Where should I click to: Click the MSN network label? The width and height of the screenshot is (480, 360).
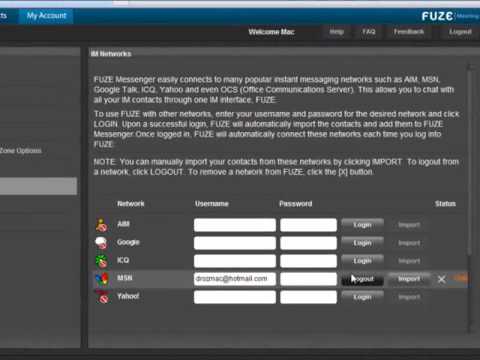point(125,278)
